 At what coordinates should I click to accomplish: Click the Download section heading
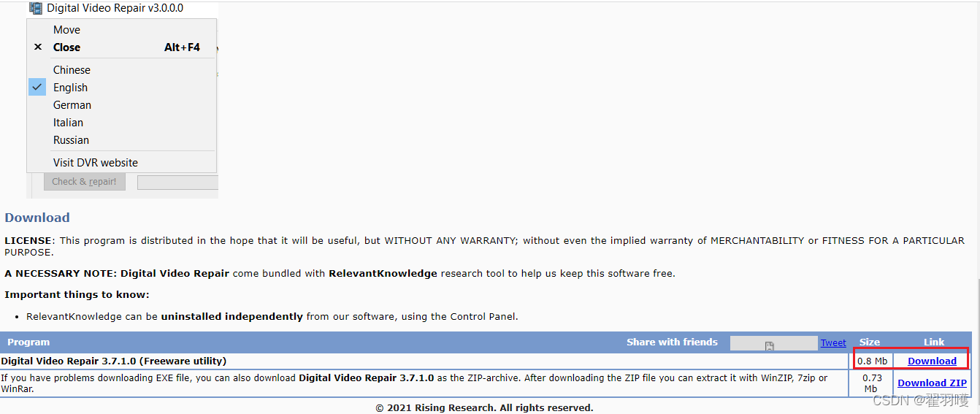click(x=37, y=218)
